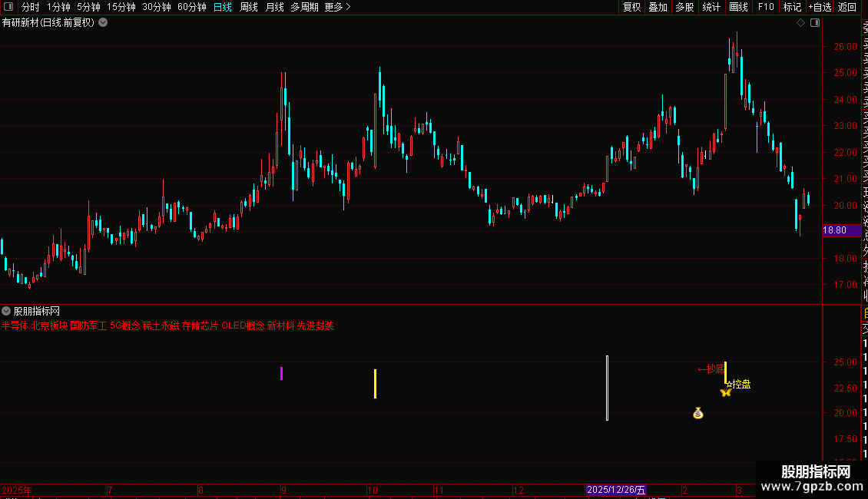Select the 5分钟 period tab
Image resolution: width=868 pixels, height=499 pixels.
tap(88, 7)
